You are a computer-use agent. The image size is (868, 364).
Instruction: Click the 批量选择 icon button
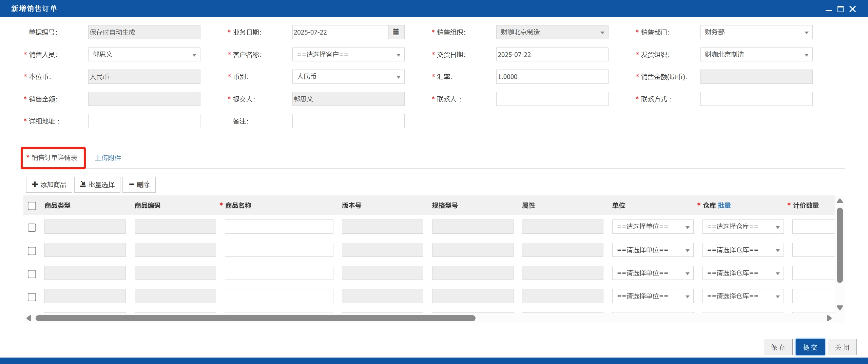[97, 185]
